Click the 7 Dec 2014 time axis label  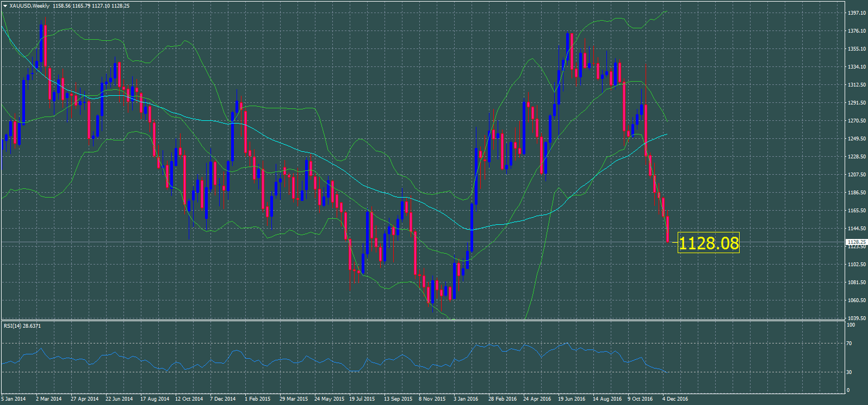tap(223, 399)
